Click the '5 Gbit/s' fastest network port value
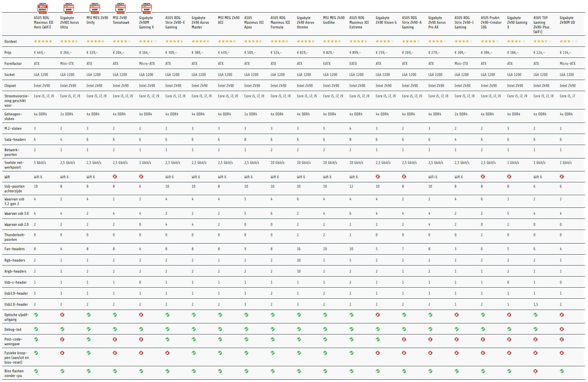Image resolution: width=588 pixels, height=382 pixels. (40, 163)
